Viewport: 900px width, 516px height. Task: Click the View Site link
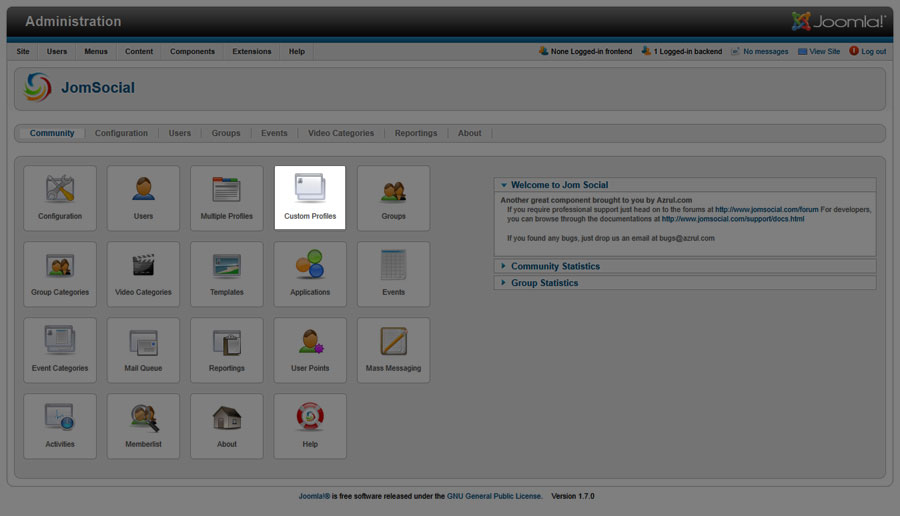click(x=825, y=52)
